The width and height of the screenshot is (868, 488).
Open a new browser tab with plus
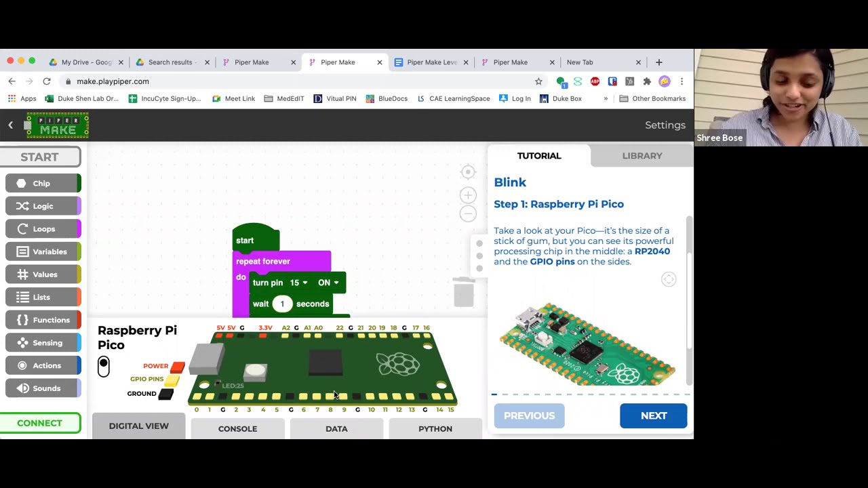[x=658, y=62]
